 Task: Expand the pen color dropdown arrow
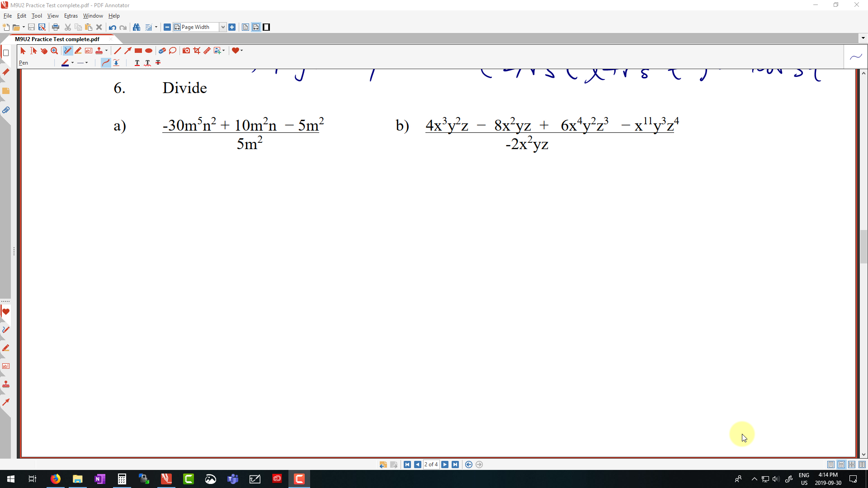click(72, 63)
